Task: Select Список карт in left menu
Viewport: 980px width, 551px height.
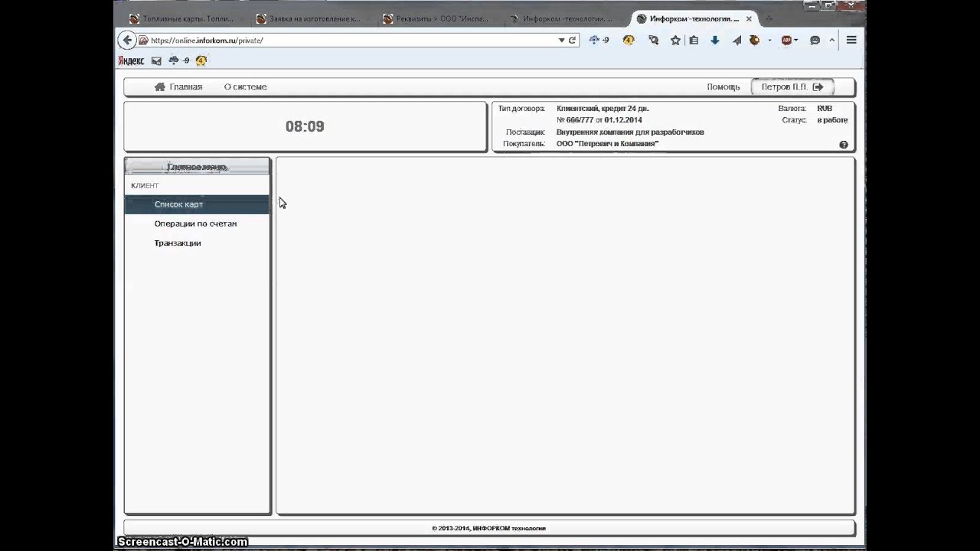Action: click(x=197, y=204)
